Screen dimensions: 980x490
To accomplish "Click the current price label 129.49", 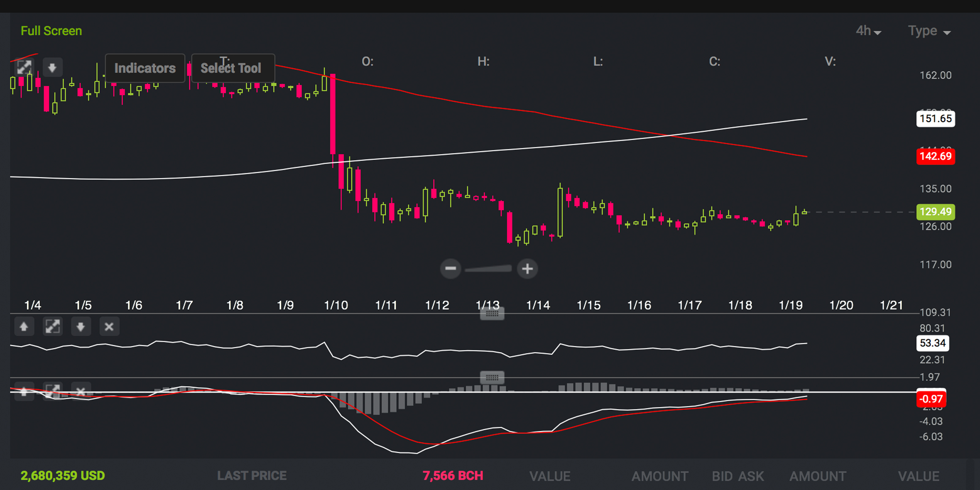I will 936,212.
